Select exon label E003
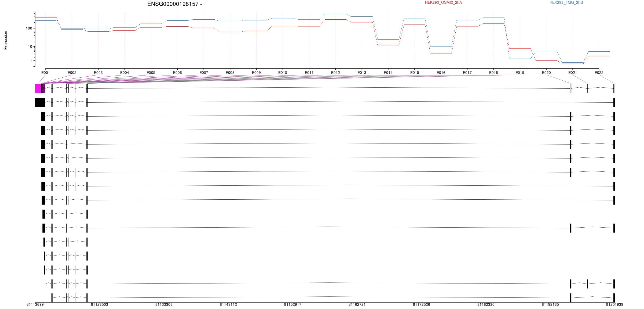The image size is (644, 309). click(x=98, y=73)
